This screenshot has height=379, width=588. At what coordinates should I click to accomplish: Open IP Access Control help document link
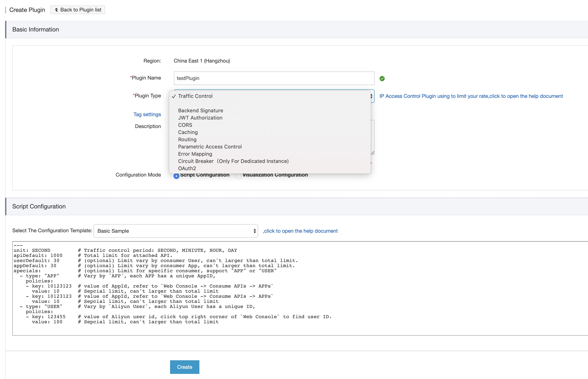pyautogui.click(x=471, y=96)
